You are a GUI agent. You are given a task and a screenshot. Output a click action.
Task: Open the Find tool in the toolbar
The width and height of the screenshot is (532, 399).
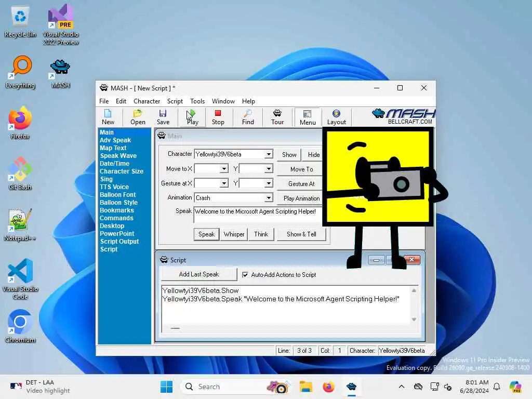tap(248, 117)
